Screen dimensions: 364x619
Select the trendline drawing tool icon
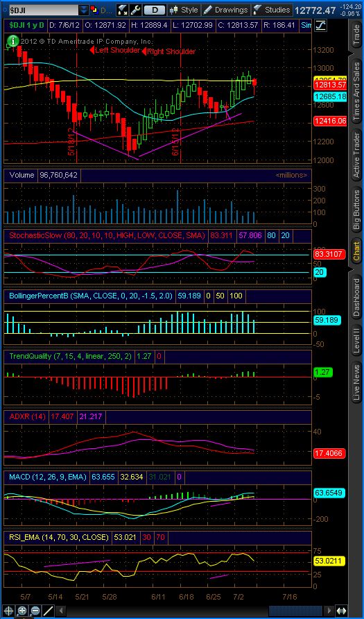tap(48, 611)
